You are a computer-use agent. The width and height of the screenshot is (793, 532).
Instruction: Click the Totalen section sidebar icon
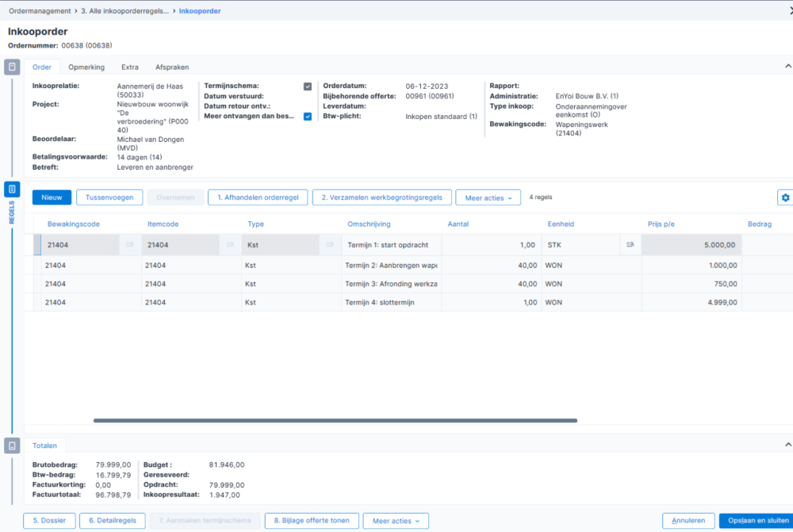click(x=12, y=446)
